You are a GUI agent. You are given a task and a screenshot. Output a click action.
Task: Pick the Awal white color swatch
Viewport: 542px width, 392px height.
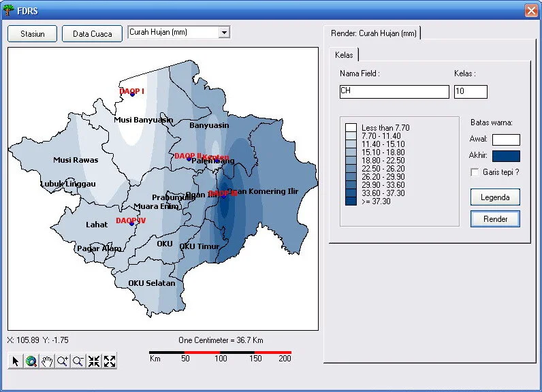pos(506,140)
